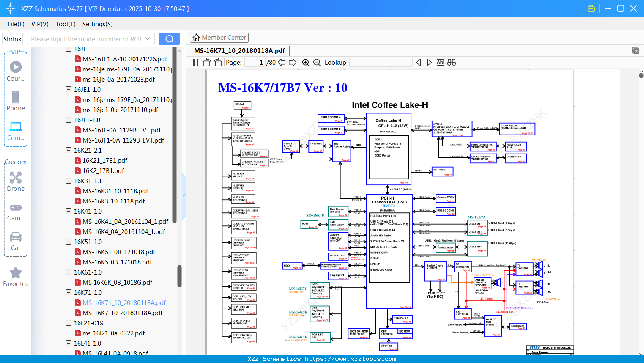Screen dimensions: 644x363
Task: Collapse the 16K61-1.0 folder
Action: point(69,272)
